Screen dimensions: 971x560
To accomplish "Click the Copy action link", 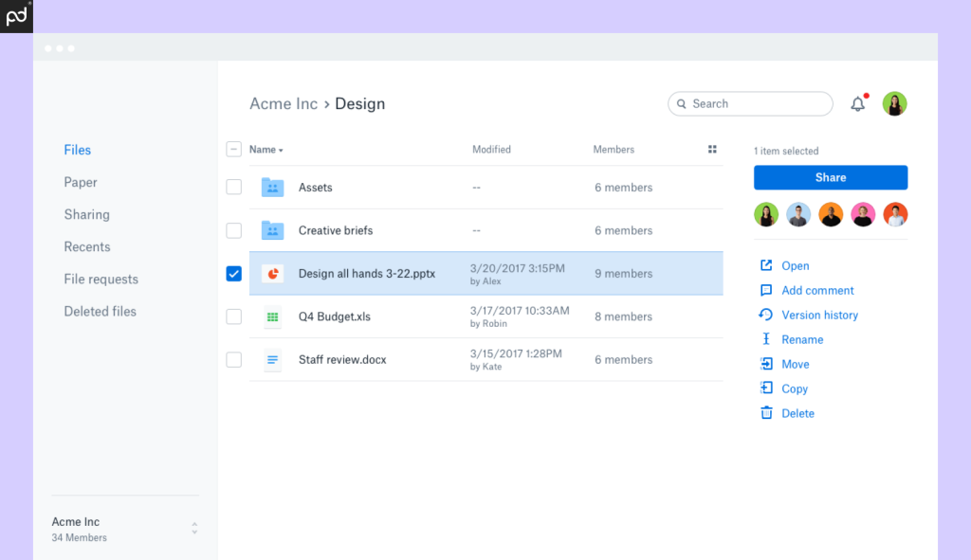I will (795, 389).
